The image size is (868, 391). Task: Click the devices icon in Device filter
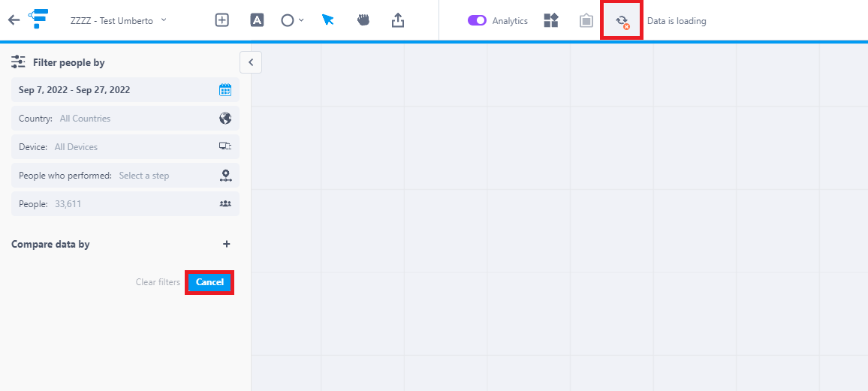(x=225, y=146)
